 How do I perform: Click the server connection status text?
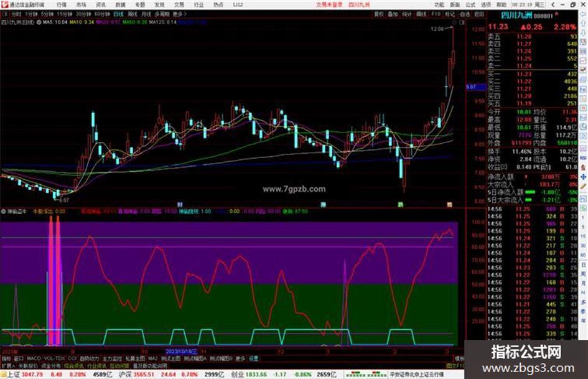click(x=417, y=375)
